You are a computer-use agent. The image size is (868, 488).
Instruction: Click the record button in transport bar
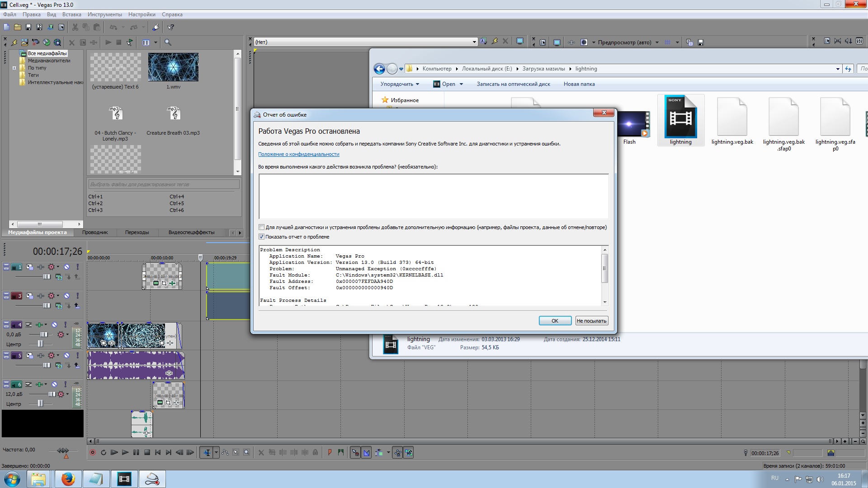[93, 453]
